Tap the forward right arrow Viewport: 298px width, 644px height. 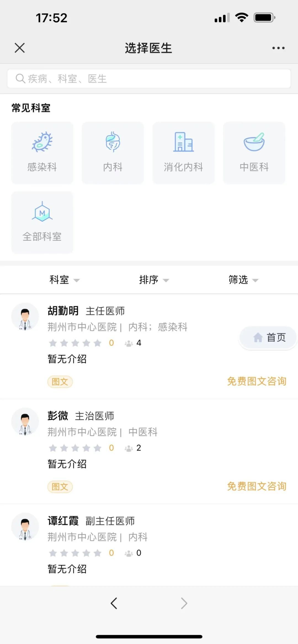184,603
